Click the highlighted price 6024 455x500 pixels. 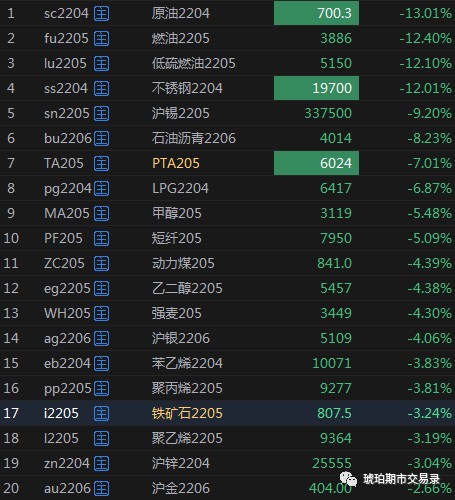pos(316,163)
